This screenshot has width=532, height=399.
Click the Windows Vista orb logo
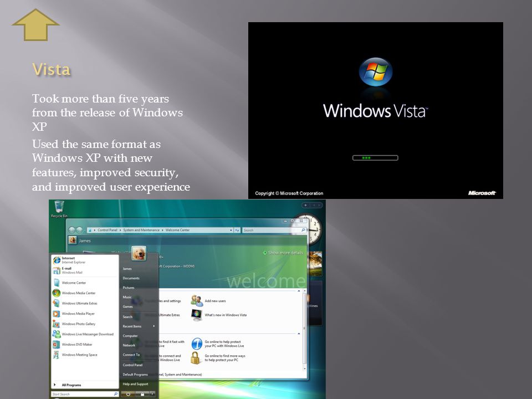tap(376, 71)
